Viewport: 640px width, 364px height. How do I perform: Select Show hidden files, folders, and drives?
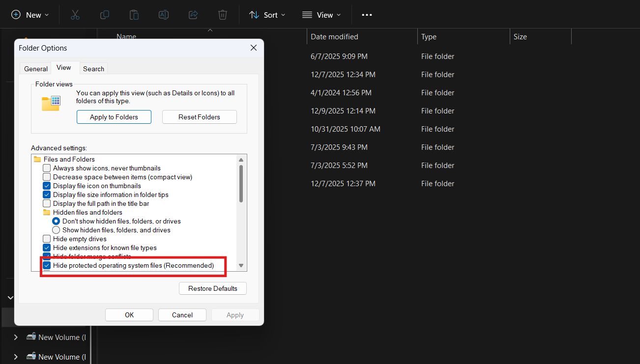[56, 230]
